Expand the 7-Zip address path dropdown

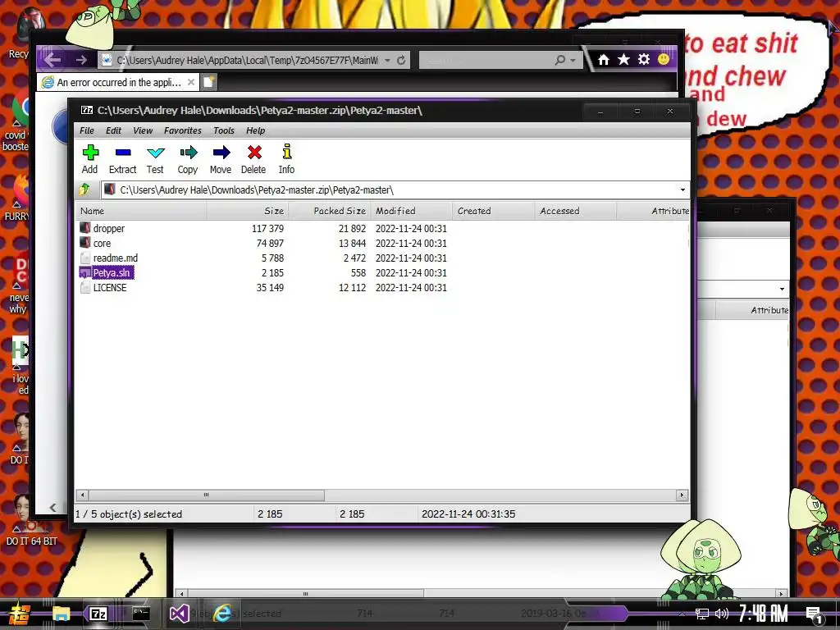click(682, 189)
